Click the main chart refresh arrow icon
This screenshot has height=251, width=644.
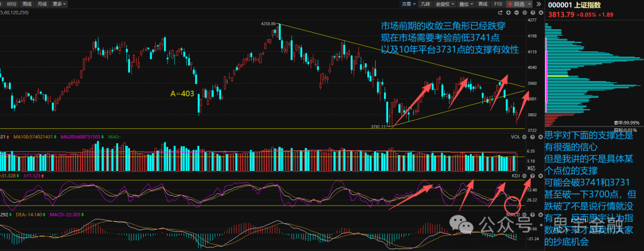coord(500,13)
